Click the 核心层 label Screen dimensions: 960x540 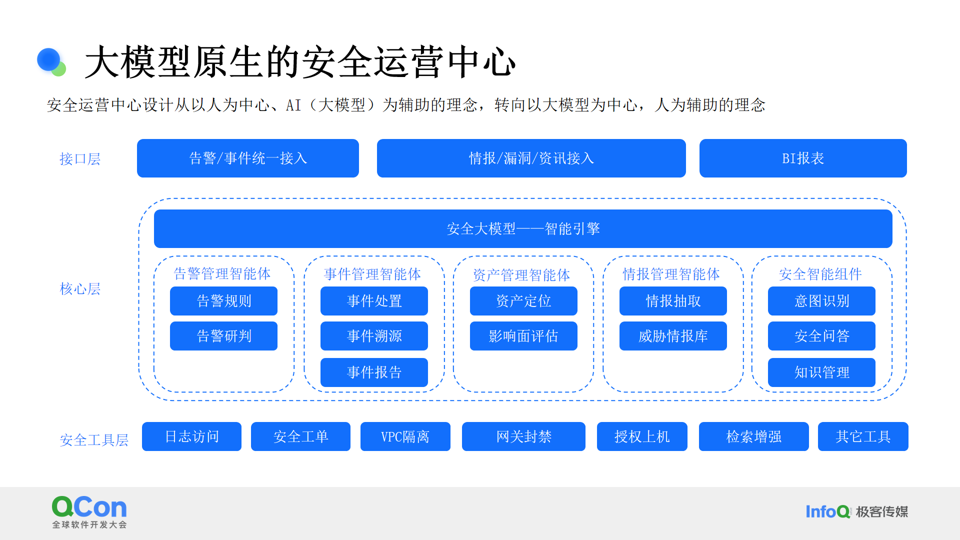[x=80, y=289]
